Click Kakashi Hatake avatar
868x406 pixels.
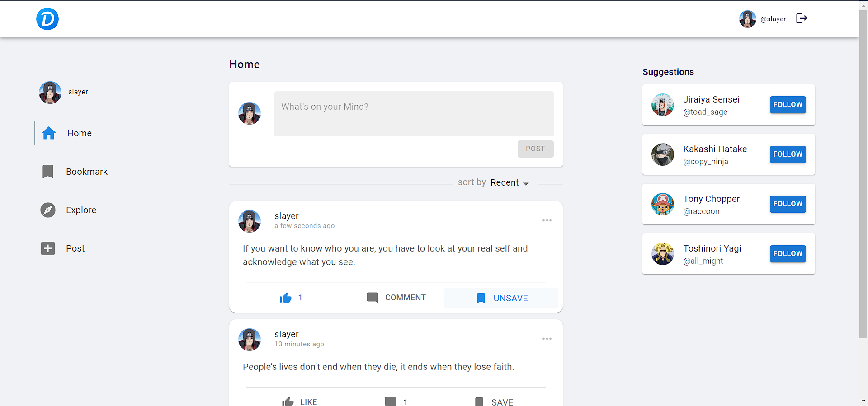point(663,154)
